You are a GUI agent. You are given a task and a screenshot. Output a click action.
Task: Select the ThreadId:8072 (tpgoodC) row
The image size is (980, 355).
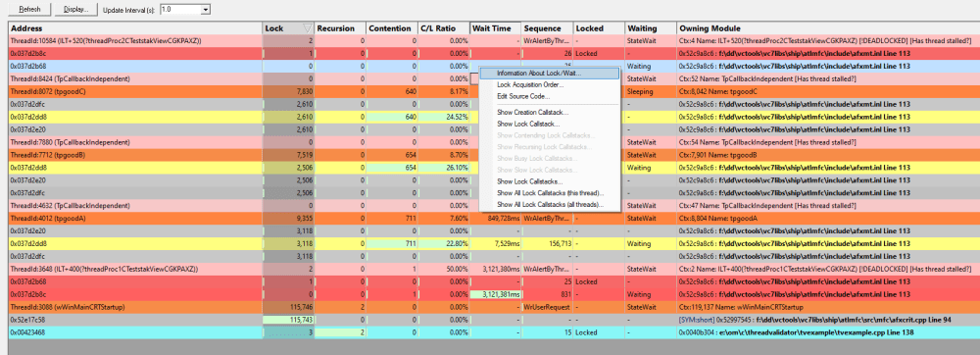[x=494, y=91]
